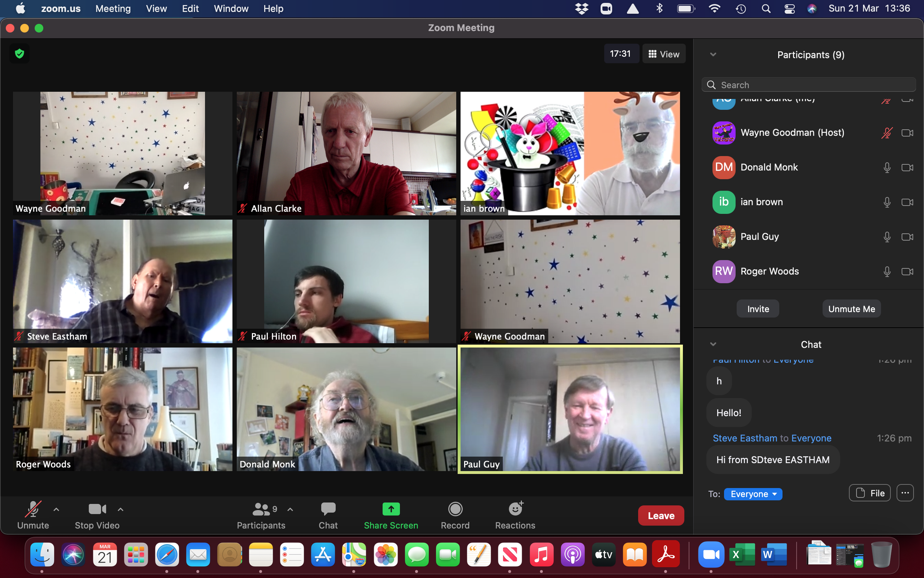This screenshot has width=924, height=578.
Task: Toggle the Participants panel button
Action: pyautogui.click(x=261, y=515)
